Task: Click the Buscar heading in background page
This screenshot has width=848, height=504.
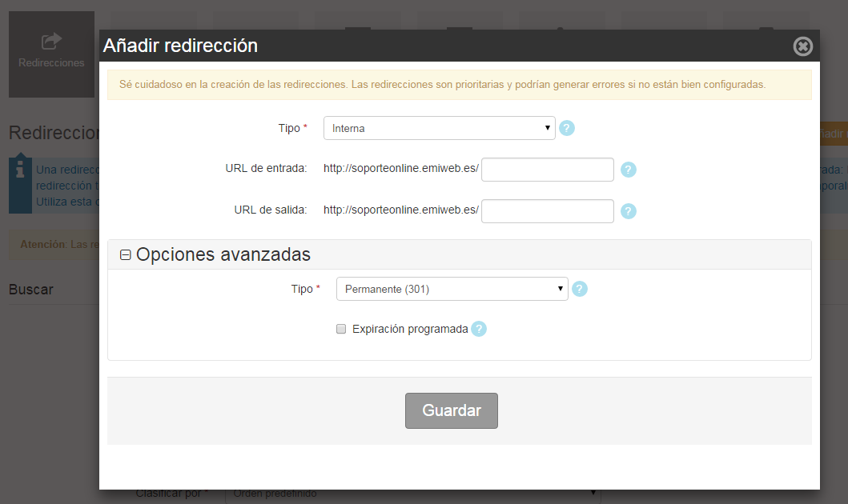Action: (x=30, y=290)
